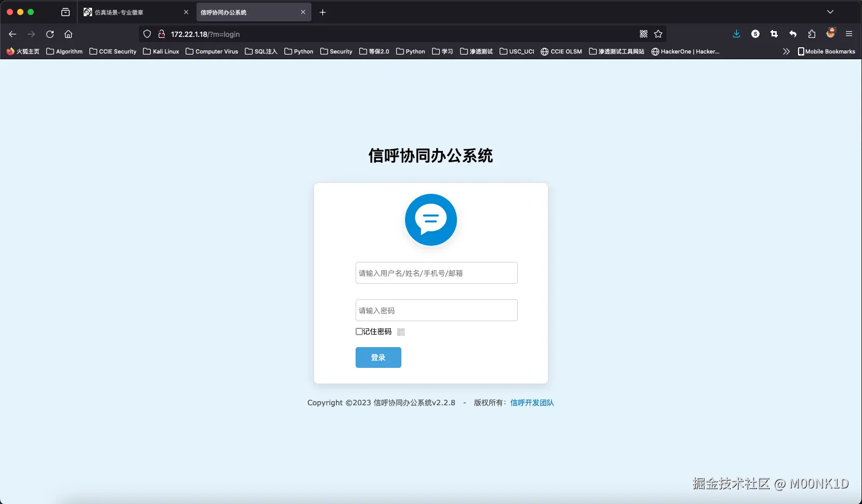Click the Copyright ©2023 footer text
This screenshot has height=504, width=862.
[x=381, y=403]
